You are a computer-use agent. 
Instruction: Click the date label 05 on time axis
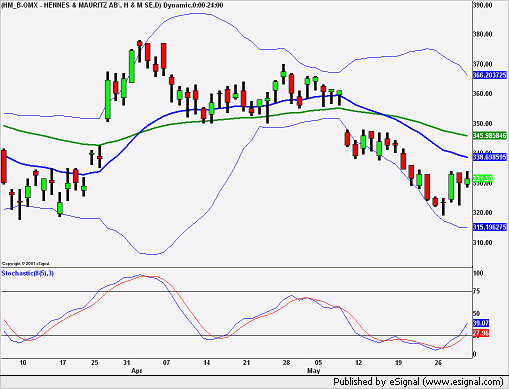318,363
